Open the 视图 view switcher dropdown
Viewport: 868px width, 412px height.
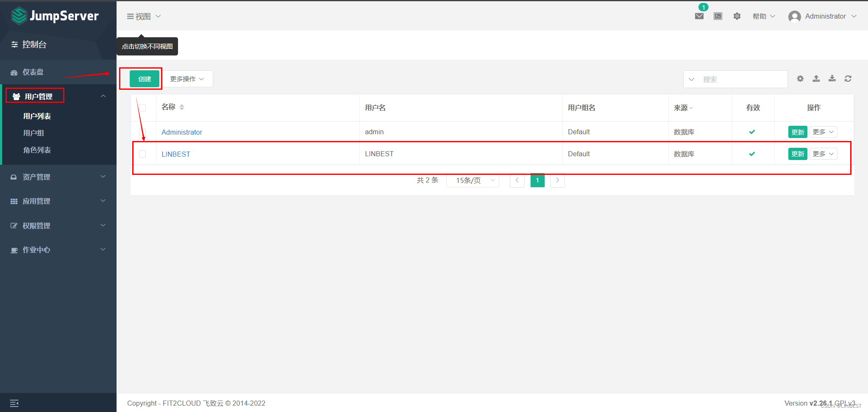pos(144,16)
